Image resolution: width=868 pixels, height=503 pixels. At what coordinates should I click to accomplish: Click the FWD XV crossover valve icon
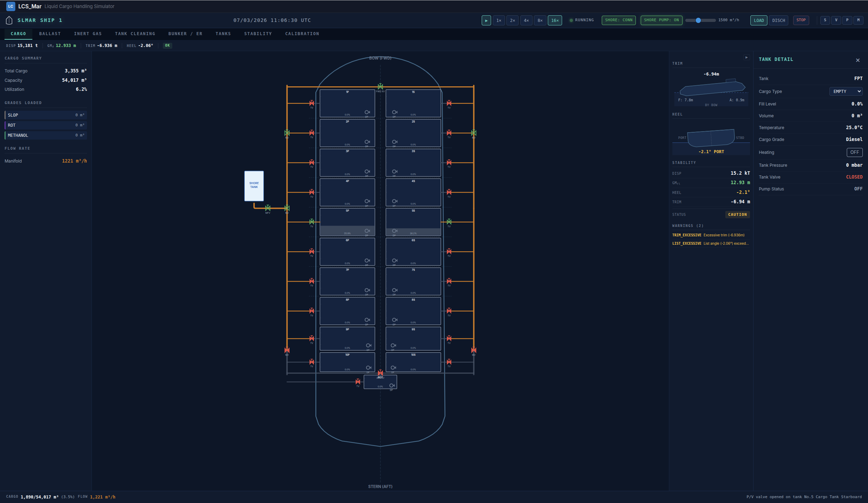pos(380,86)
